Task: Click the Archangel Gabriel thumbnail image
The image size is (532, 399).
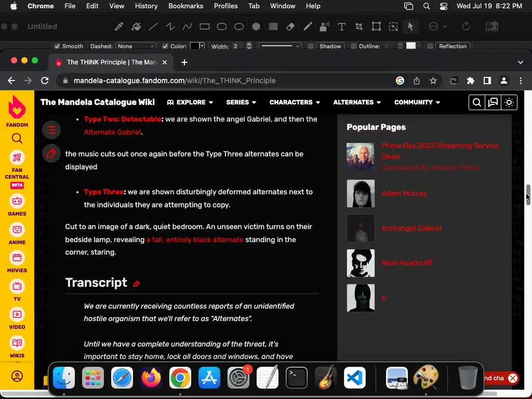Action: pyautogui.click(x=361, y=229)
